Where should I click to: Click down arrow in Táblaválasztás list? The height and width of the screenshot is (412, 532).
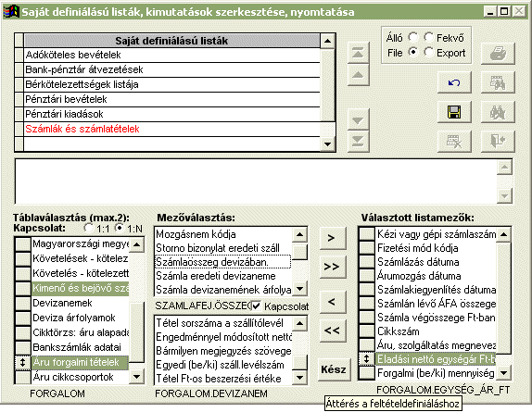137,377
